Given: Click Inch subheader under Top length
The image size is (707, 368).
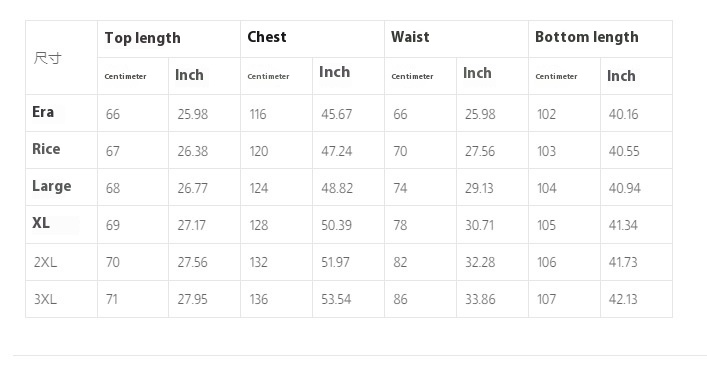Looking at the screenshot, I should coord(189,75).
